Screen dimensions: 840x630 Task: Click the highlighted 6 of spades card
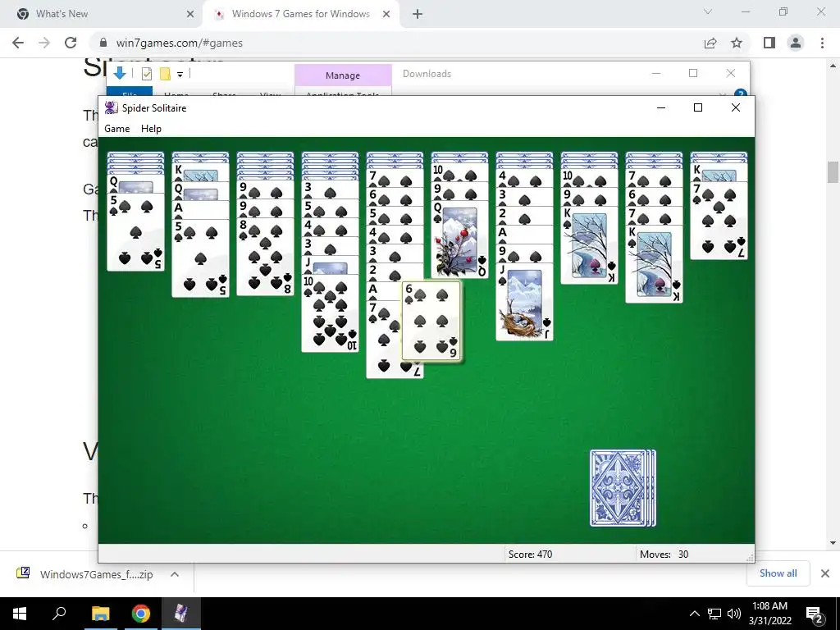click(431, 321)
